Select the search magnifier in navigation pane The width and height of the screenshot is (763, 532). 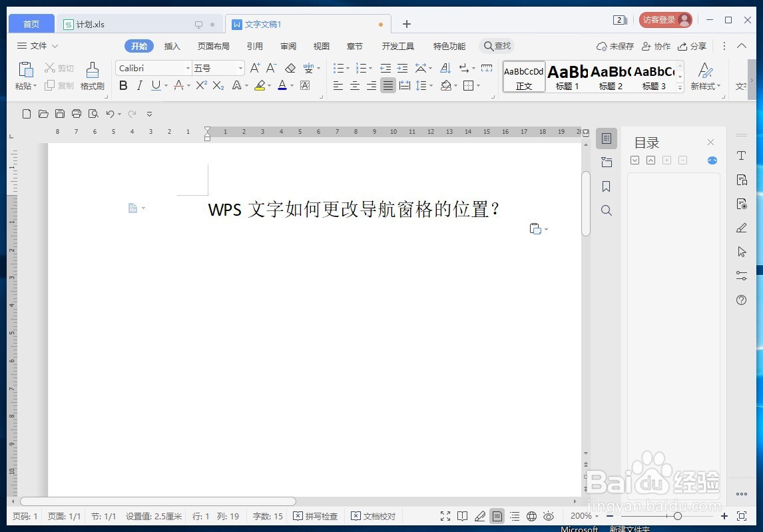click(607, 210)
